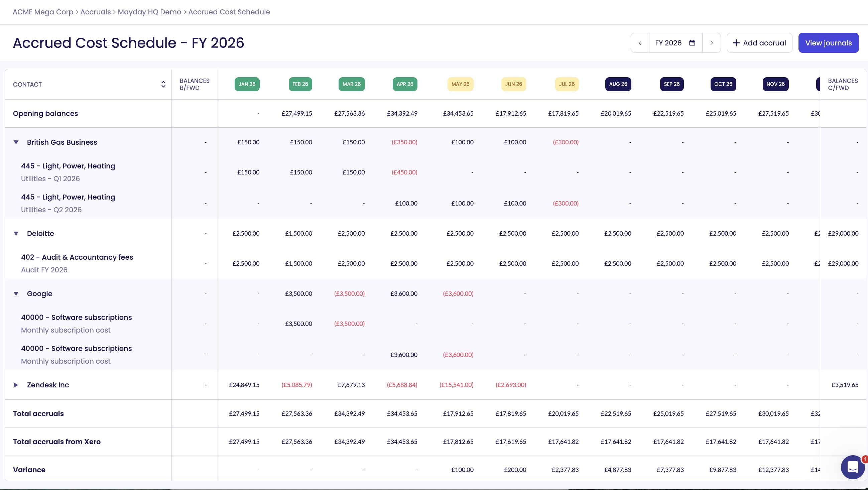Image resolution: width=868 pixels, height=490 pixels.
Task: Click British Gas Business APR value (£350.00)
Action: point(404,142)
